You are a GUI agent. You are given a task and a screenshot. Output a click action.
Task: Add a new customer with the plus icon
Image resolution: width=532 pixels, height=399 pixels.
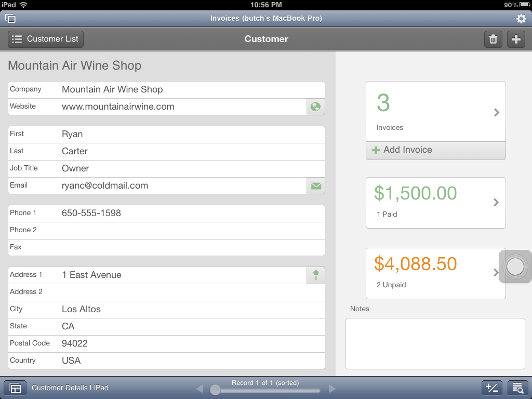point(515,39)
